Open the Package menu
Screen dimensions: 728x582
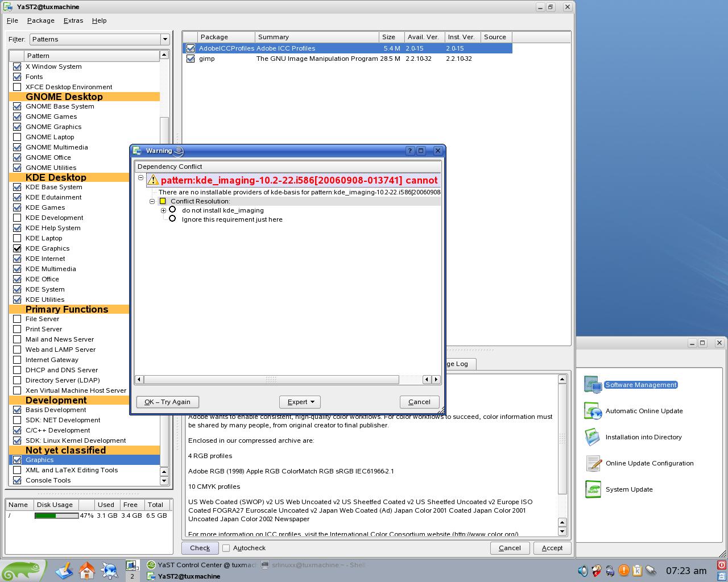(41, 20)
